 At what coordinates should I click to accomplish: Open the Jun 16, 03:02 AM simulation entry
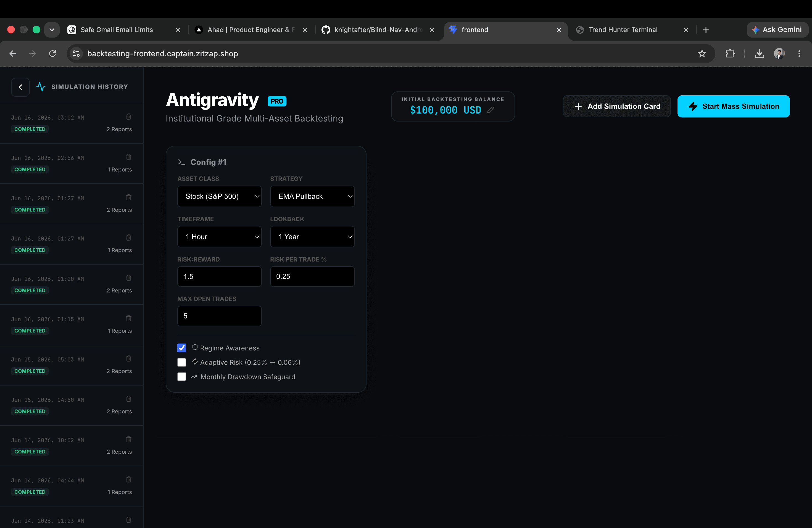(x=72, y=123)
